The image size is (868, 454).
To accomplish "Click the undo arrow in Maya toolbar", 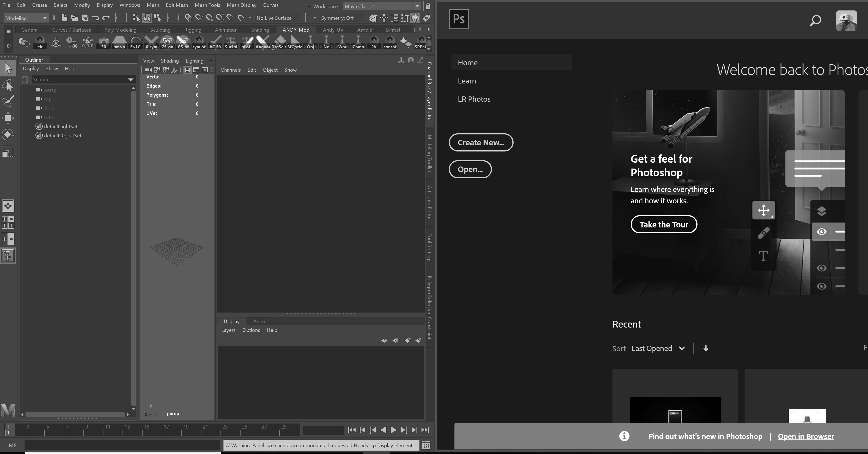I will click(95, 18).
